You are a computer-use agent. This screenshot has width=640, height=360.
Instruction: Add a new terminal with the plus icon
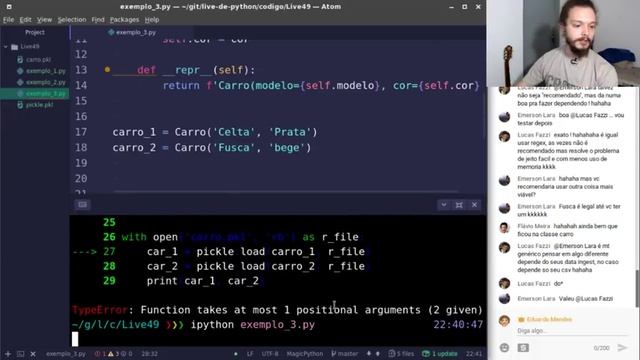coord(8,353)
